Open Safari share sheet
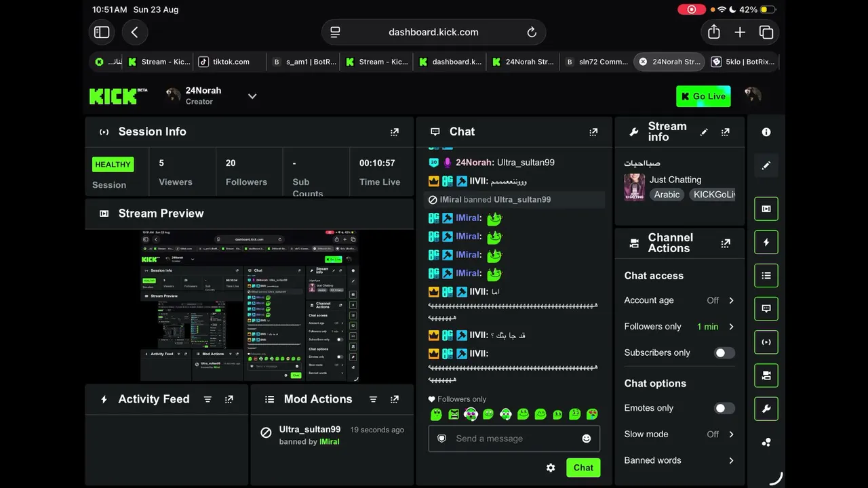This screenshot has width=868, height=488. pyautogui.click(x=713, y=32)
